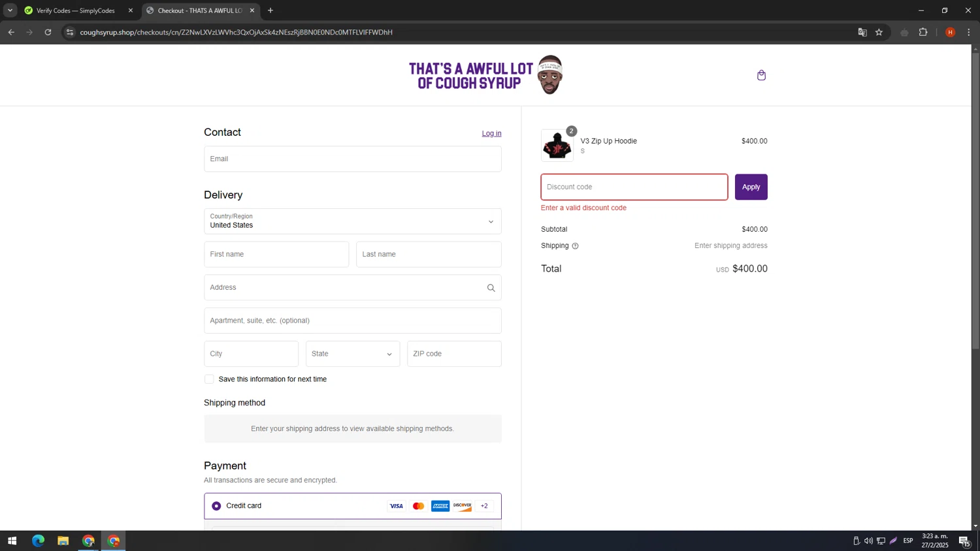The width and height of the screenshot is (980, 551).
Task: Click the Apply discount button
Action: tap(751, 187)
